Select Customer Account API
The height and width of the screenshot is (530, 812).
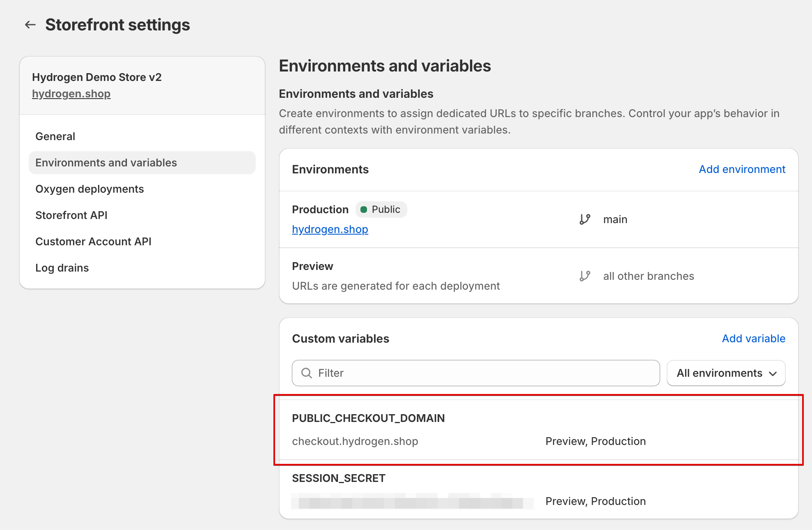tap(93, 241)
